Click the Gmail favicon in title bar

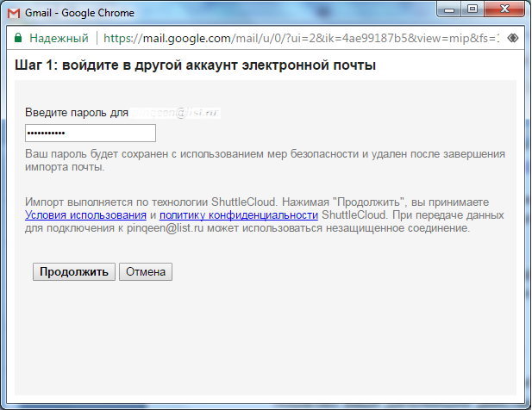14,13
